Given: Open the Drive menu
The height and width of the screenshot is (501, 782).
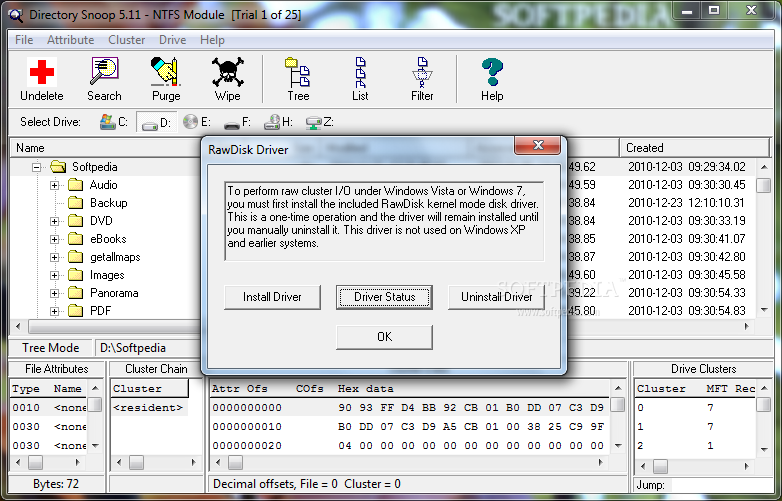Looking at the screenshot, I should click(x=173, y=40).
